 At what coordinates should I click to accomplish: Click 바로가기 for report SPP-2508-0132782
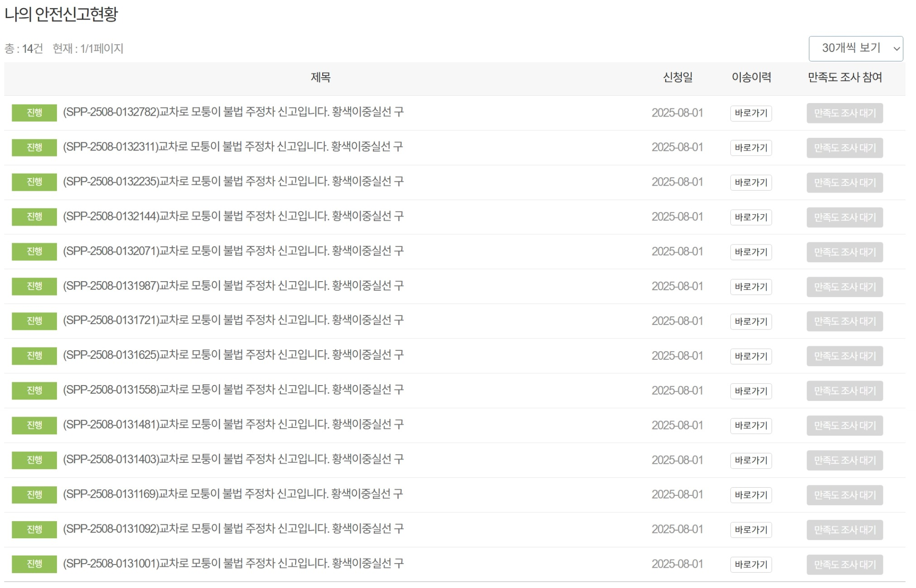pyautogui.click(x=752, y=113)
